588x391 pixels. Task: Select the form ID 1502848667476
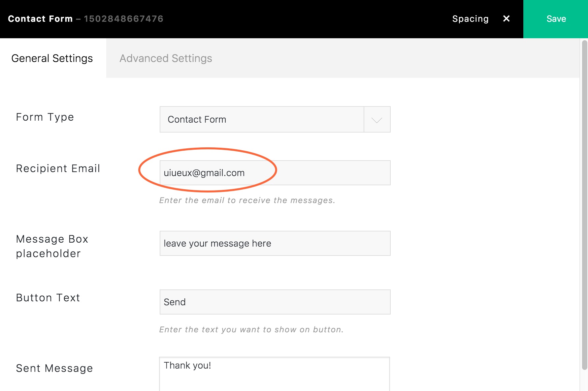click(124, 18)
